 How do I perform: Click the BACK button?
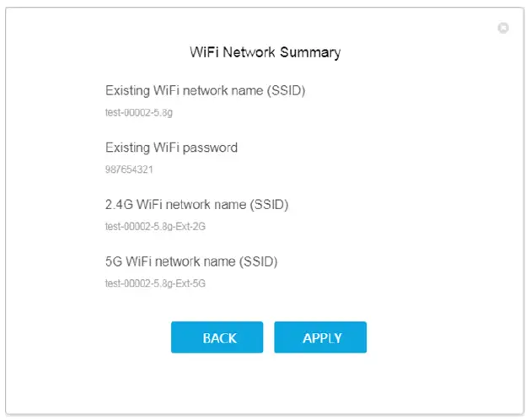(217, 337)
